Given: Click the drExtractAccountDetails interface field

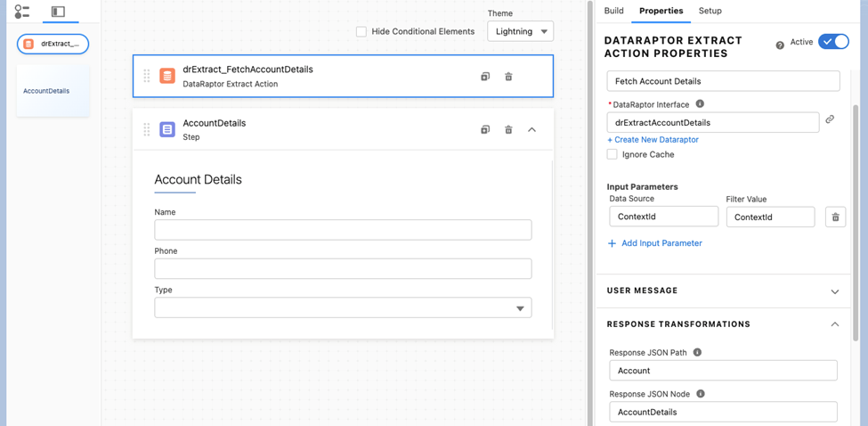Looking at the screenshot, I should pos(713,122).
